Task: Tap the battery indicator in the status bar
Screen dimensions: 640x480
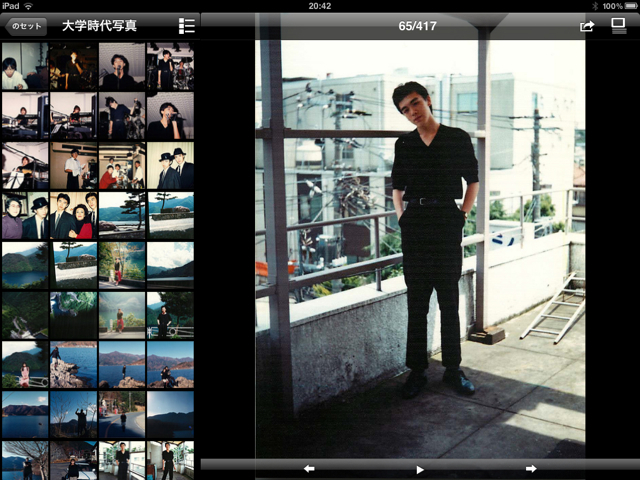Action: pyautogui.click(x=625, y=6)
